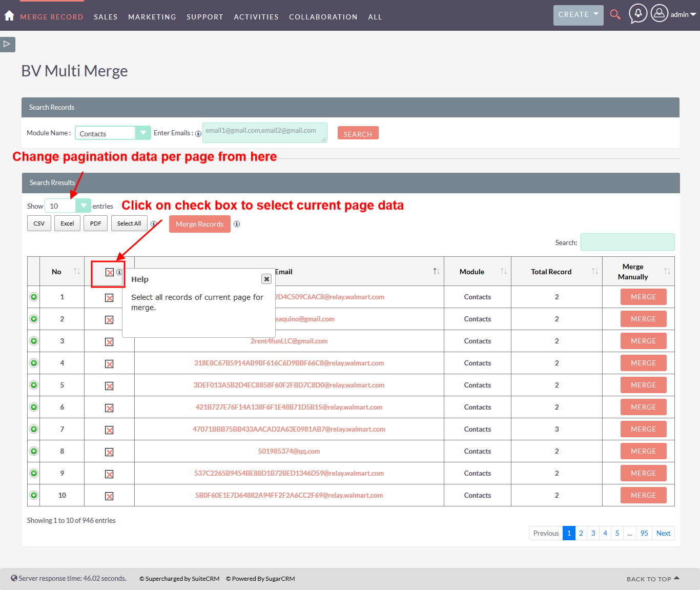Close the Help popup

266,279
